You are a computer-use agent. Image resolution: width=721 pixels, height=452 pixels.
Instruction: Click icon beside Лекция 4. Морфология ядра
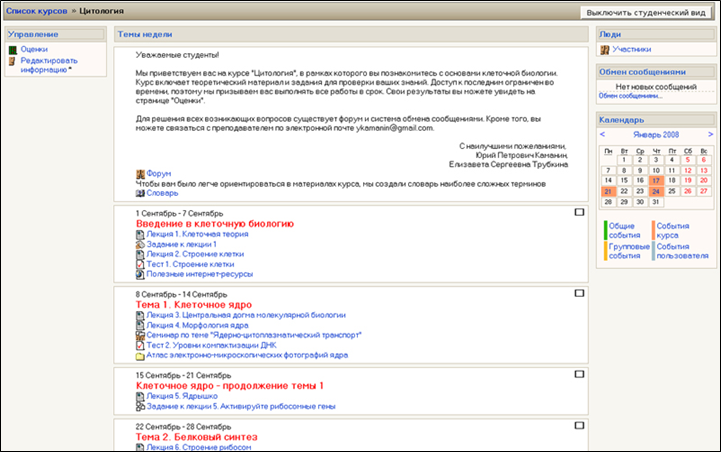(x=140, y=326)
